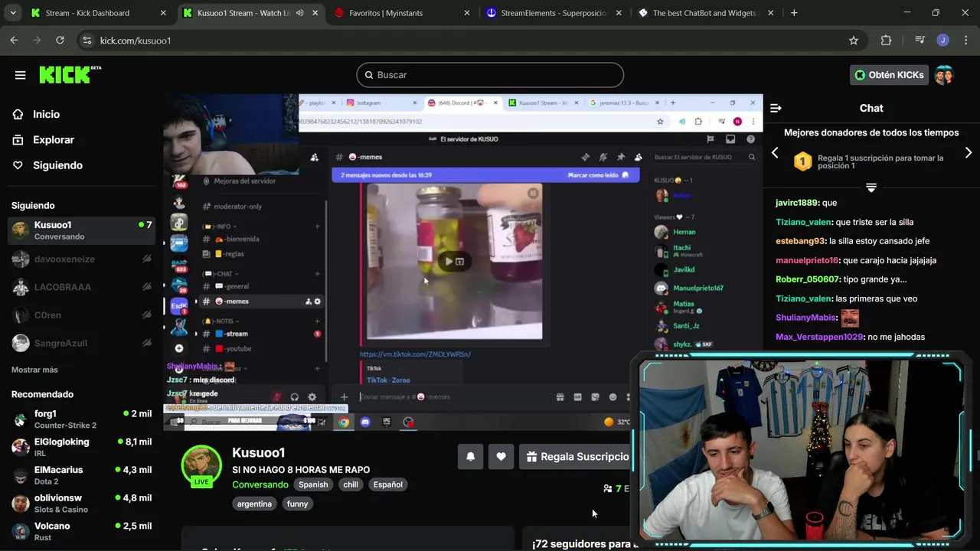Open offline channel C0ren
This screenshot has width=980, height=551.
coord(81,315)
